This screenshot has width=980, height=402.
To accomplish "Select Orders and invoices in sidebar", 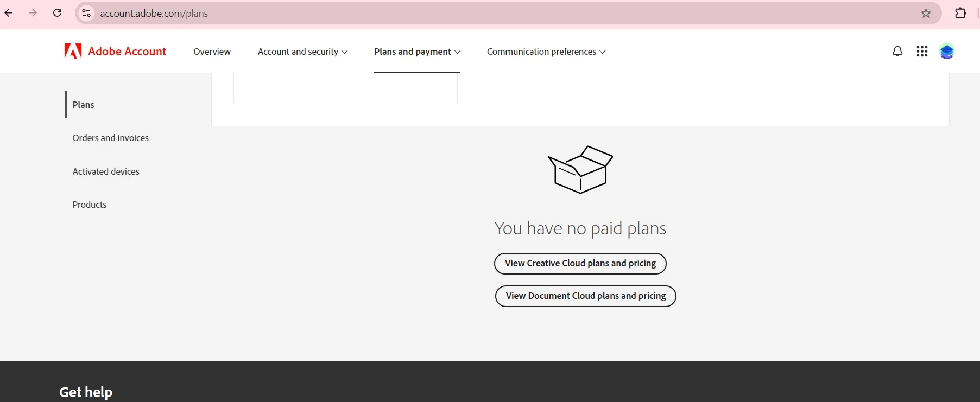I will pos(111,138).
